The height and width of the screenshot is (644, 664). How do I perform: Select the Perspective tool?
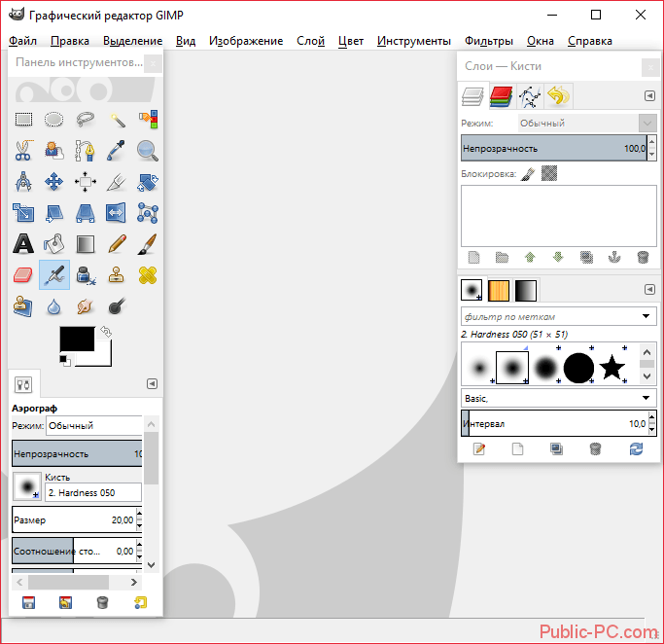pos(86,213)
